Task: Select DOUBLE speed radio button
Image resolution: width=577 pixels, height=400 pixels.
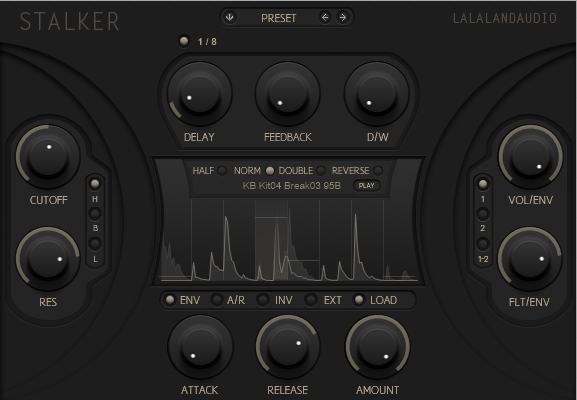Action: pyautogui.click(x=321, y=171)
